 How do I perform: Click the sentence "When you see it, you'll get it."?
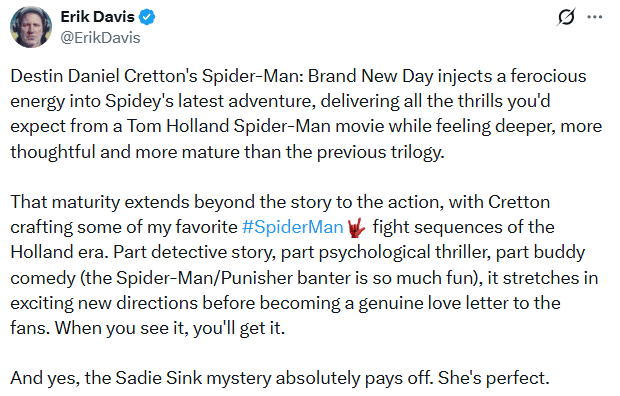click(x=170, y=328)
